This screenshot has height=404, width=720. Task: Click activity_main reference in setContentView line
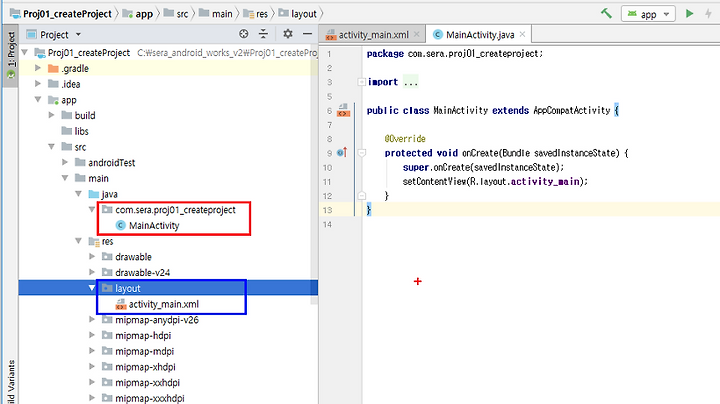[545, 181]
